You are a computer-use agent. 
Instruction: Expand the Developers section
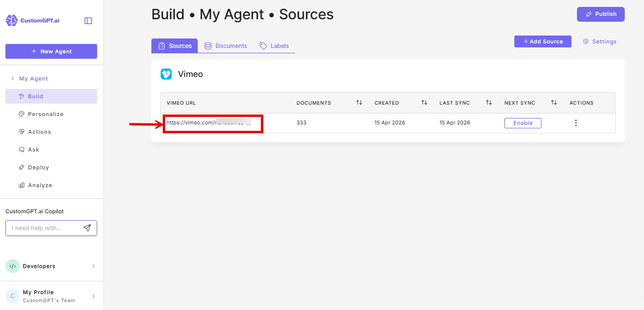tap(93, 266)
